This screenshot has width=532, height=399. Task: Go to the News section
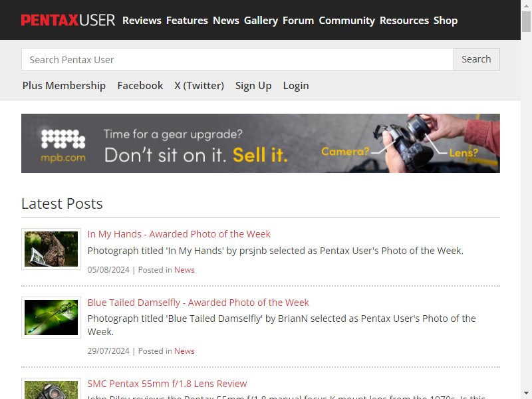(x=226, y=21)
